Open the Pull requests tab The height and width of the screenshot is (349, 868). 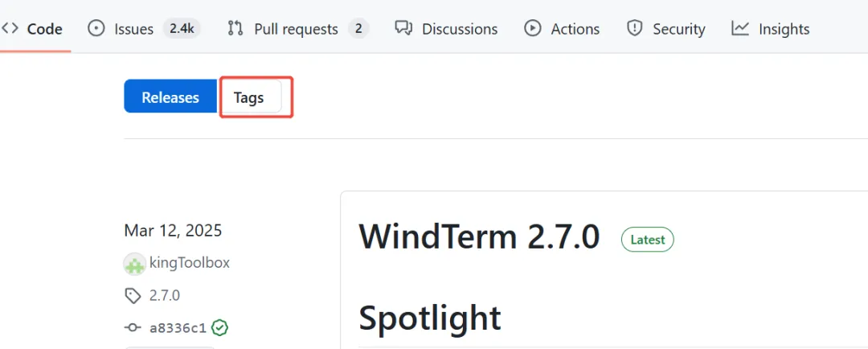(x=296, y=29)
